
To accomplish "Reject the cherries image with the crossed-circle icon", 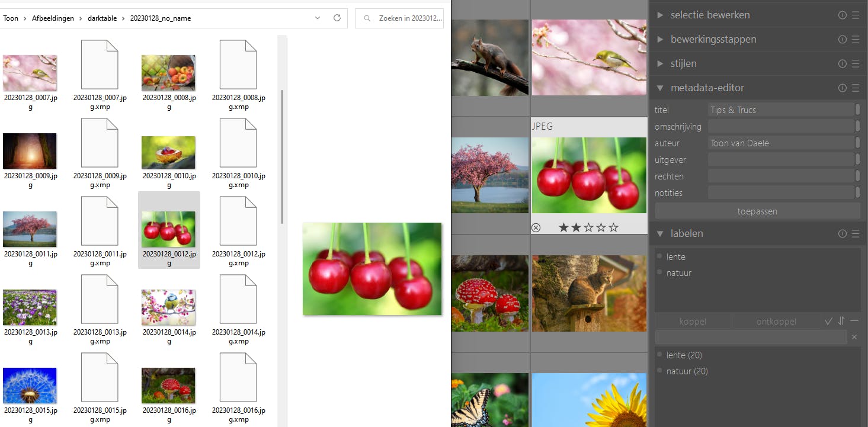I will click(x=536, y=227).
